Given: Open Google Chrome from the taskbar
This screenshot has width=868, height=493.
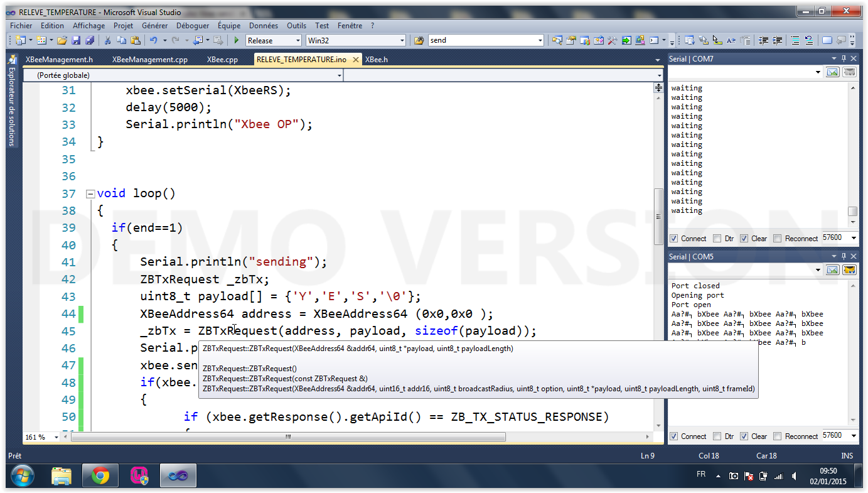Looking at the screenshot, I should 100,477.
